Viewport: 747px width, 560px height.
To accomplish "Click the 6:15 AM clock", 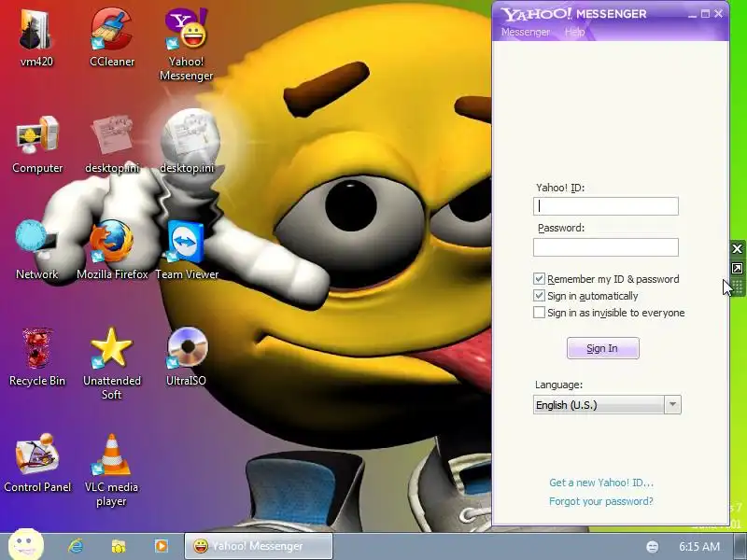I will pyautogui.click(x=698, y=547).
